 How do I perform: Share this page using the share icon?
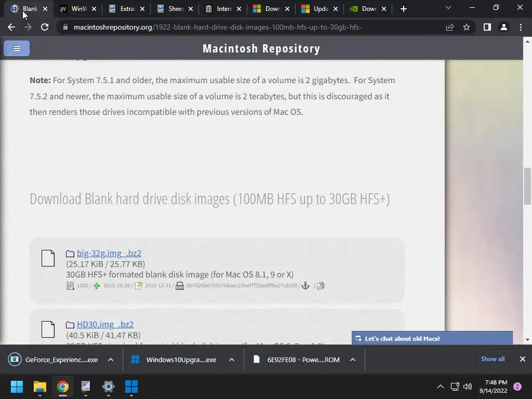click(x=450, y=27)
